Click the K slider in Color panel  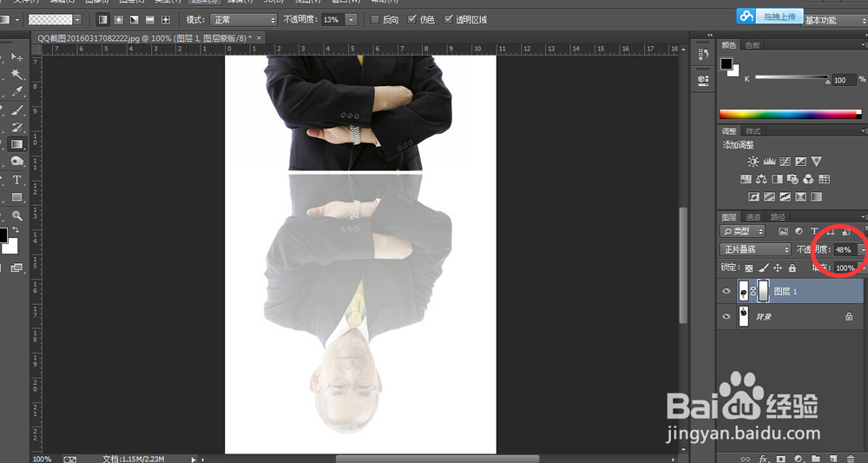click(792, 78)
